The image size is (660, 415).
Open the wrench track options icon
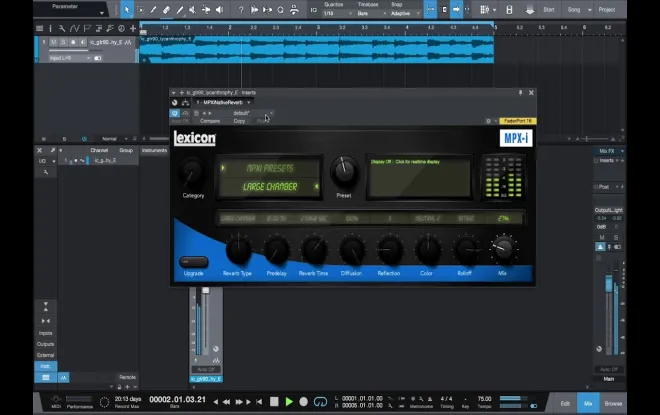(x=62, y=29)
